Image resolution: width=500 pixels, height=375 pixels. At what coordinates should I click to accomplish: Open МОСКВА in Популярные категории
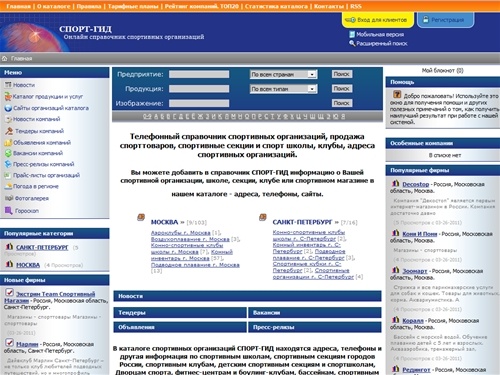click(x=28, y=265)
